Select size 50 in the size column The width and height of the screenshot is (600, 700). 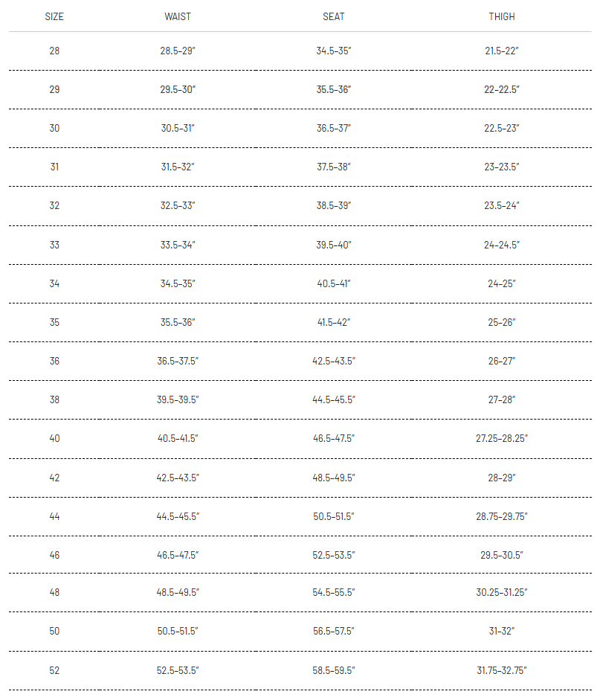coord(54,632)
